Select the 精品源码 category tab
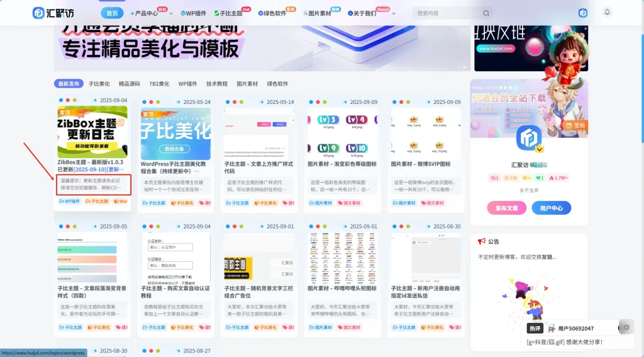The width and height of the screenshot is (644, 357). click(x=130, y=84)
